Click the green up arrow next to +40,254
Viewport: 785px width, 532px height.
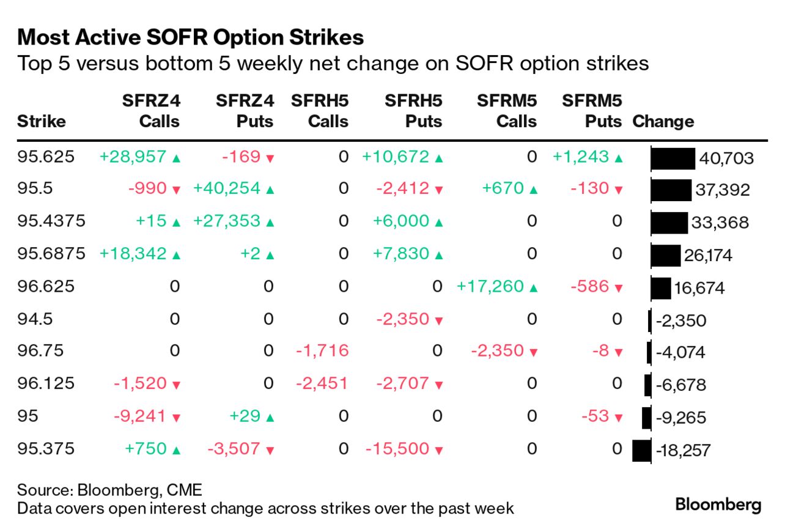[270, 190]
